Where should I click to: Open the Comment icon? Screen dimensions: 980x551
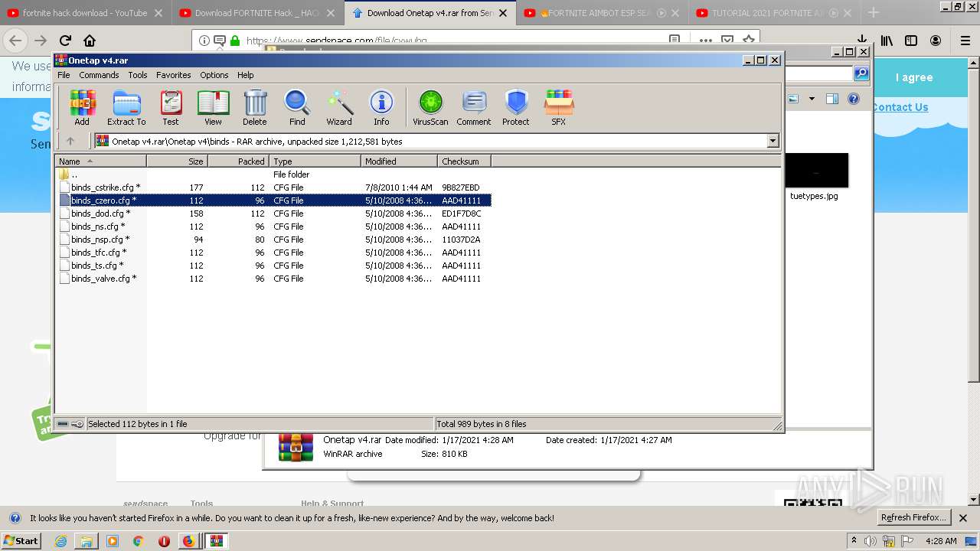pos(474,107)
